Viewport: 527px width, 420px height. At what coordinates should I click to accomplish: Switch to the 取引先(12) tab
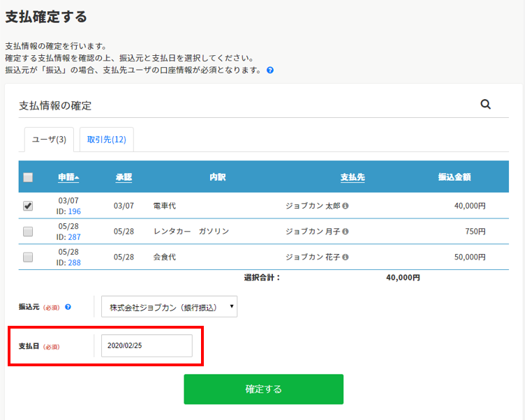(x=106, y=140)
